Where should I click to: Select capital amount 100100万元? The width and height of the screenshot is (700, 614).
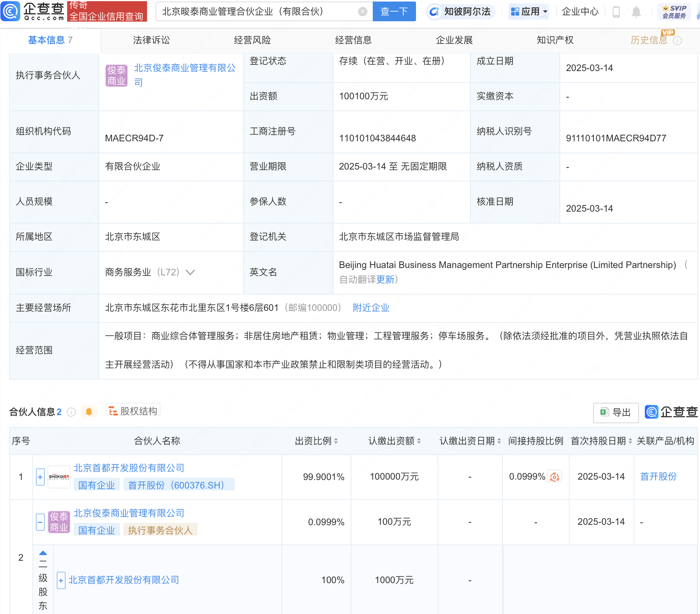[x=364, y=96]
